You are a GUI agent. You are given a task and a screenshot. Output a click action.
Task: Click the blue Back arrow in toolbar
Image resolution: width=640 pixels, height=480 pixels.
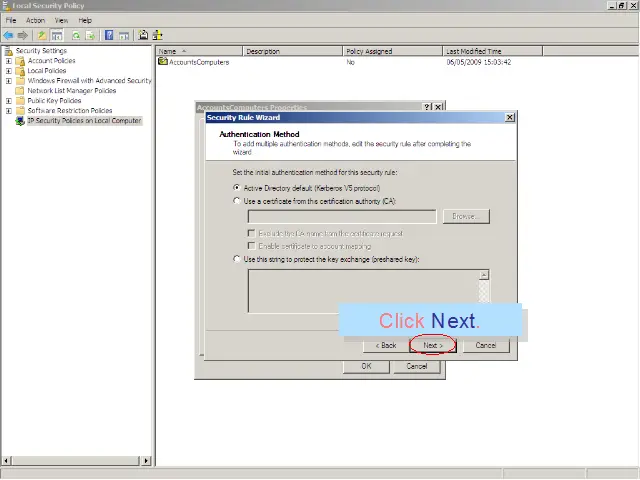tap(8, 36)
